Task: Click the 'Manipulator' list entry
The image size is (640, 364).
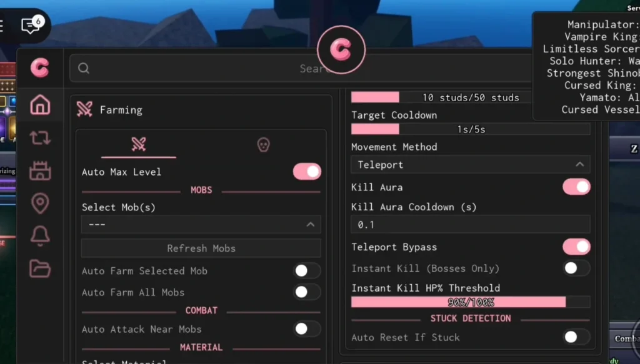Action: coord(604,24)
